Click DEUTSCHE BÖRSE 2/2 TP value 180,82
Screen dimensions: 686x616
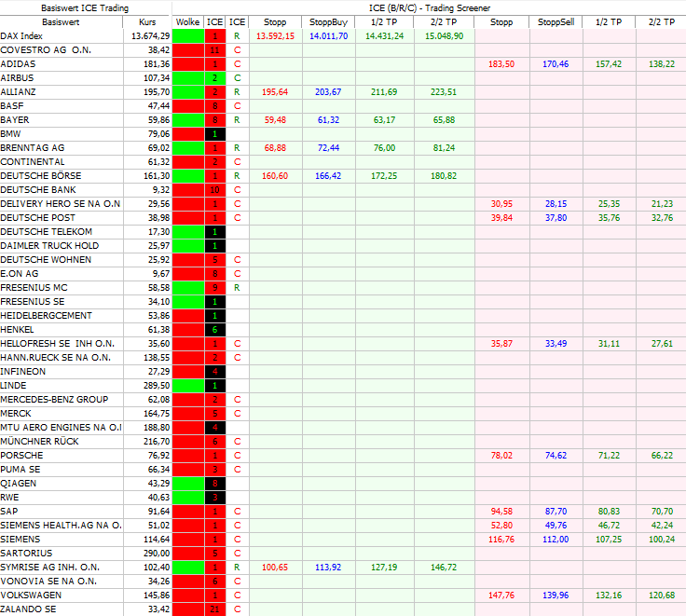pos(444,176)
